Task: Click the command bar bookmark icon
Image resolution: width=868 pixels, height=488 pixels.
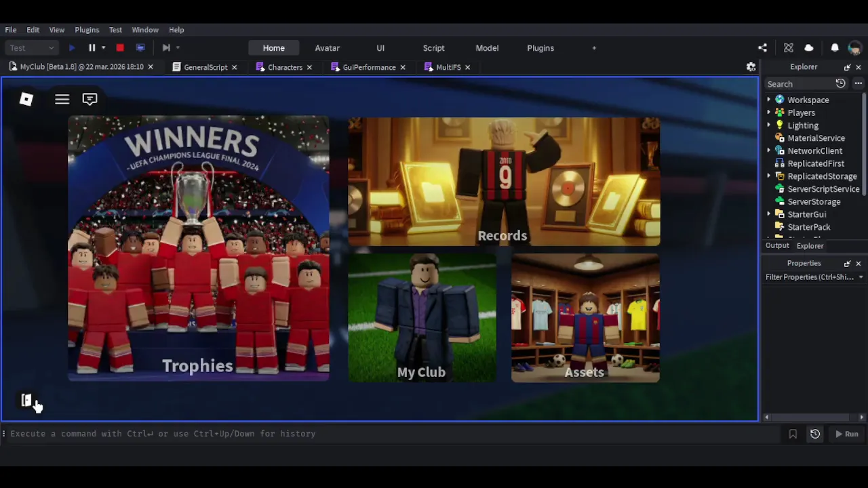Action: (793, 434)
